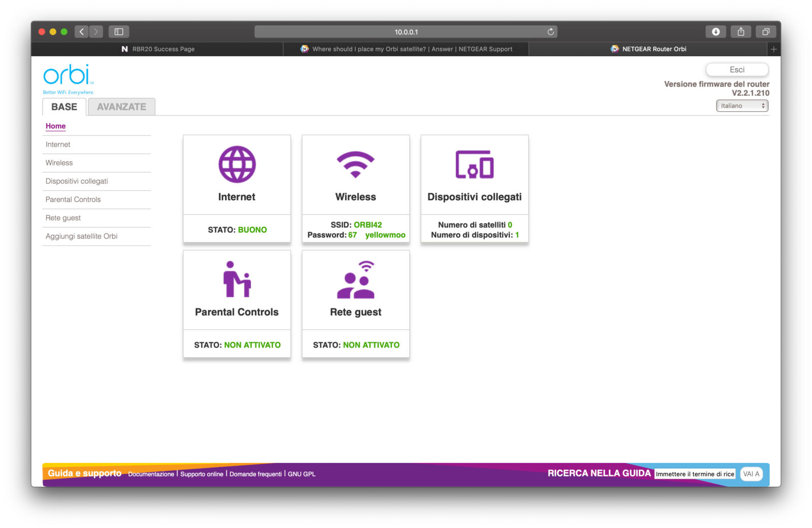Open the GNU GPL link
The image size is (812, 528).
point(301,474)
